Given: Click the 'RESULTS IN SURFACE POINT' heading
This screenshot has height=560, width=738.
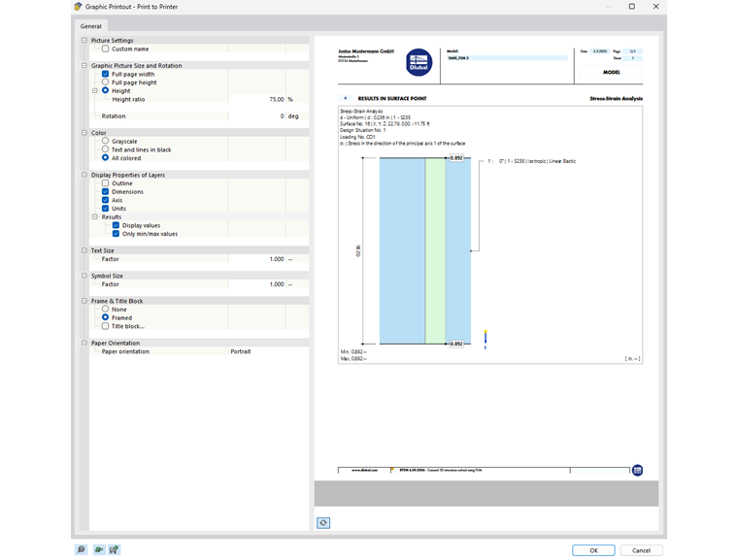Looking at the screenshot, I should 392,98.
